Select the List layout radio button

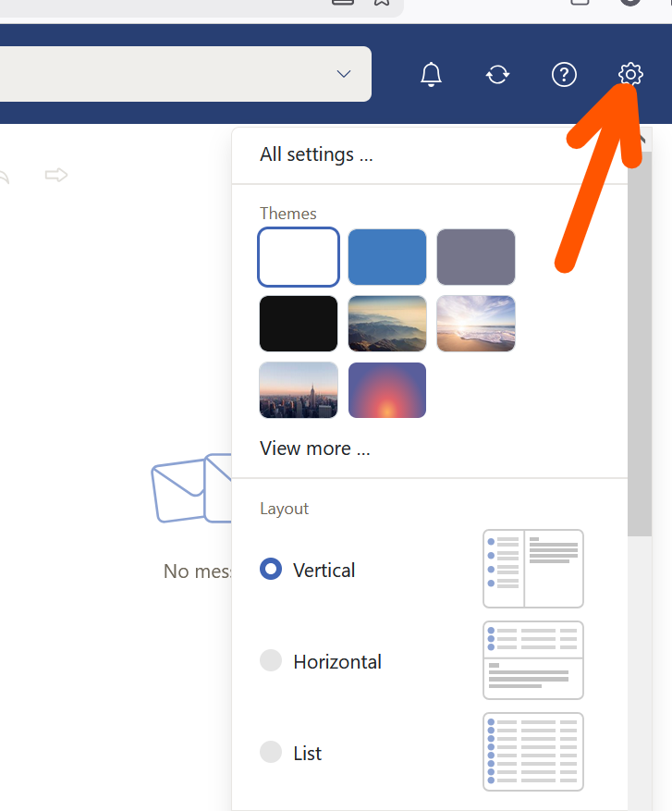(271, 753)
